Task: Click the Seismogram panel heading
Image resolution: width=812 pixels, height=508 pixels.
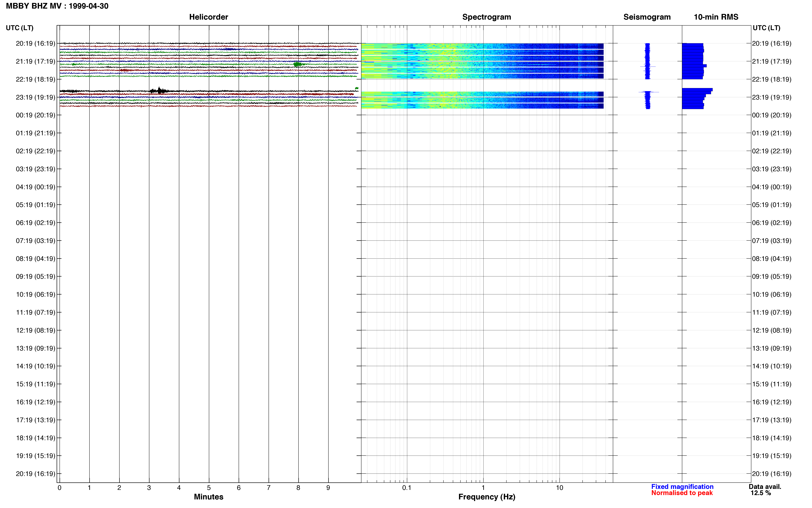Action: coord(647,17)
